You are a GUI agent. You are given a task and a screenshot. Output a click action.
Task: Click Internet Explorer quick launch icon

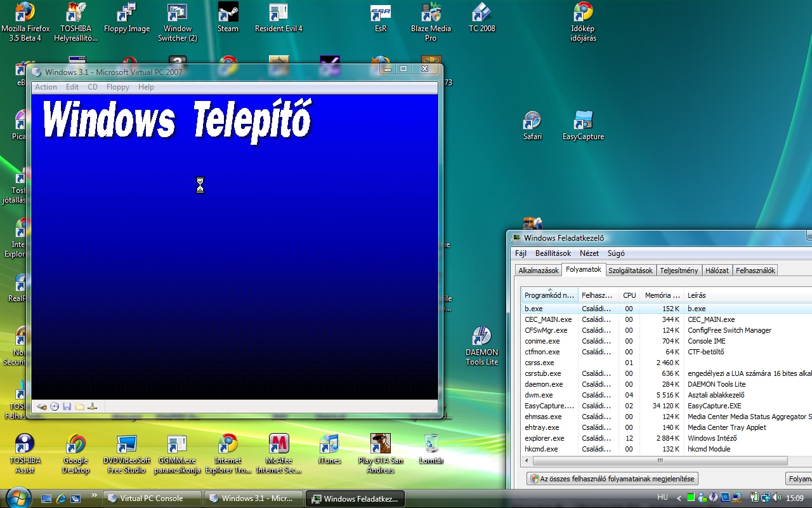pos(61,498)
